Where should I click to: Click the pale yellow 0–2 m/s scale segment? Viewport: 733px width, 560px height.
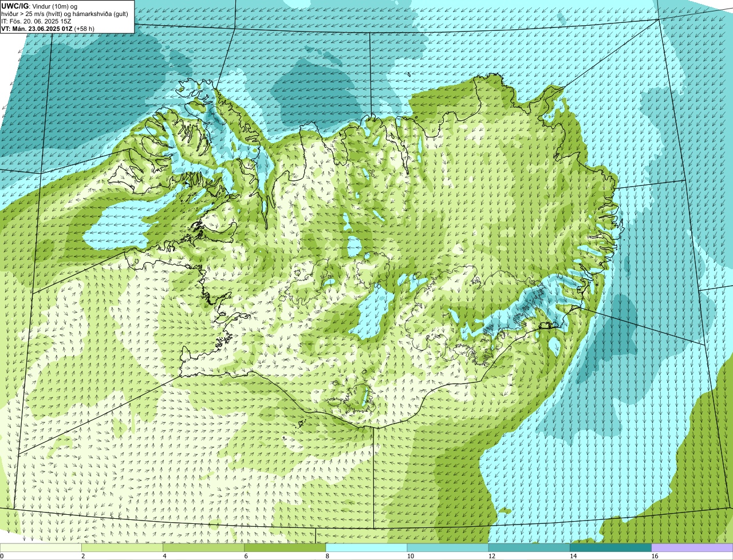click(x=41, y=547)
